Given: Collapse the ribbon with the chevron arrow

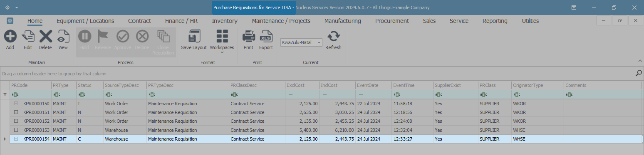Looking at the screenshot, I should pos(640,61).
